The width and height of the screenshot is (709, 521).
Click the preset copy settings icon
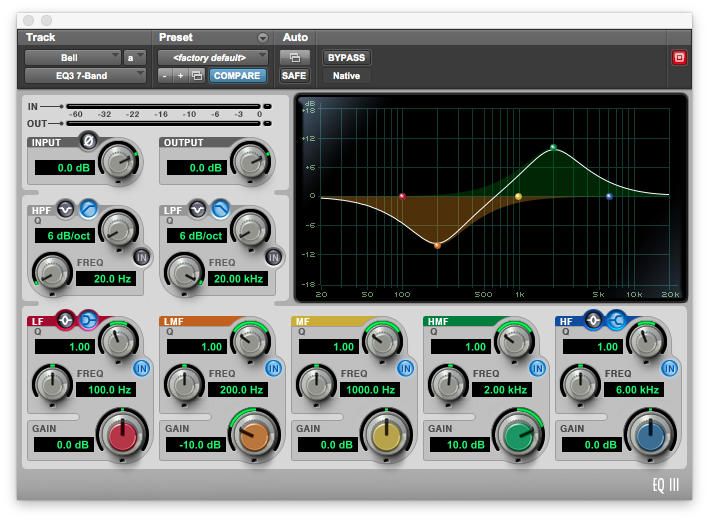197,76
